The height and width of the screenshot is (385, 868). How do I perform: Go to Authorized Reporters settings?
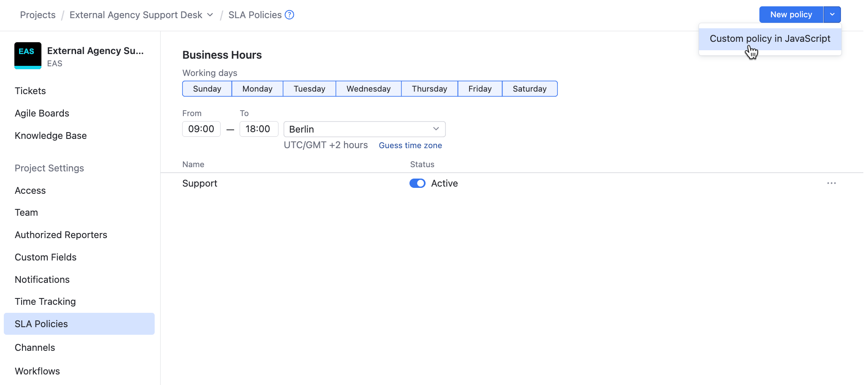click(61, 234)
